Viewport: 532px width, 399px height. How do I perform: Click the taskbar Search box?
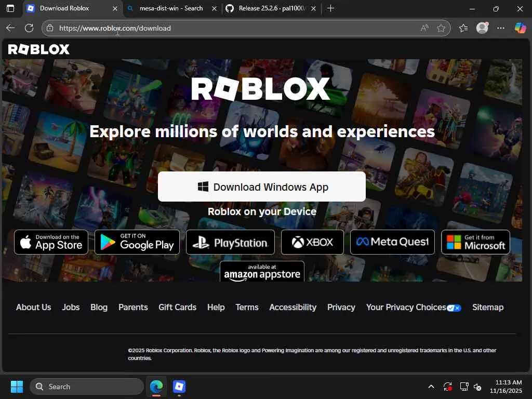[87, 387]
